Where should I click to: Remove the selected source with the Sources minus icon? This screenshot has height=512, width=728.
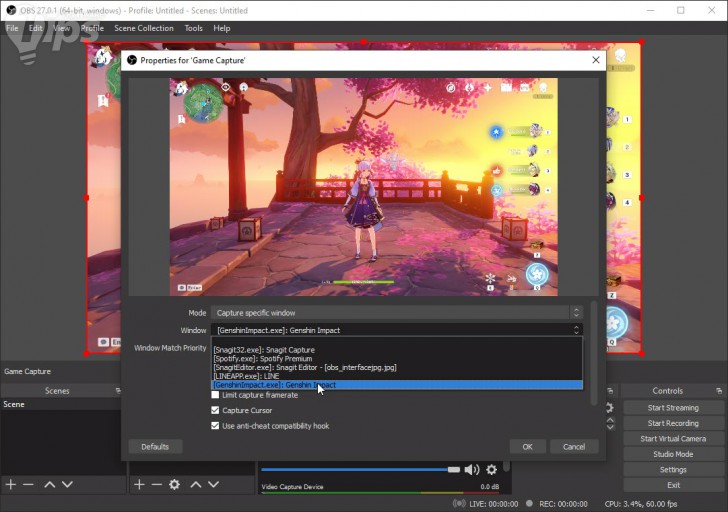click(157, 485)
